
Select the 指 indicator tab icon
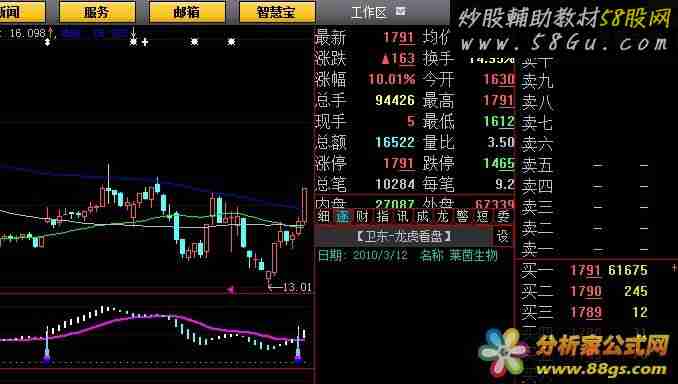[383, 217]
